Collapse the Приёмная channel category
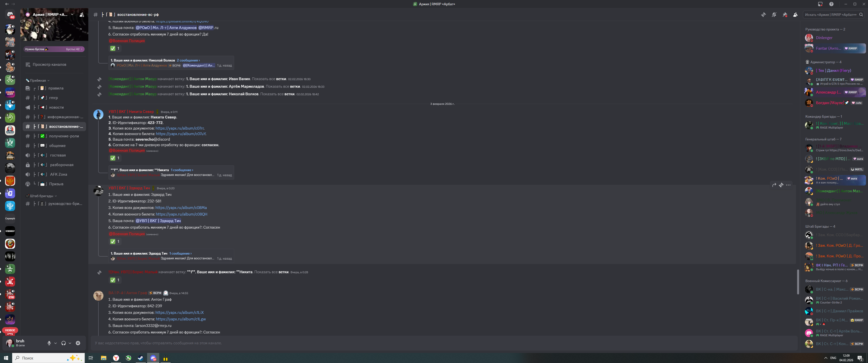 pos(38,80)
